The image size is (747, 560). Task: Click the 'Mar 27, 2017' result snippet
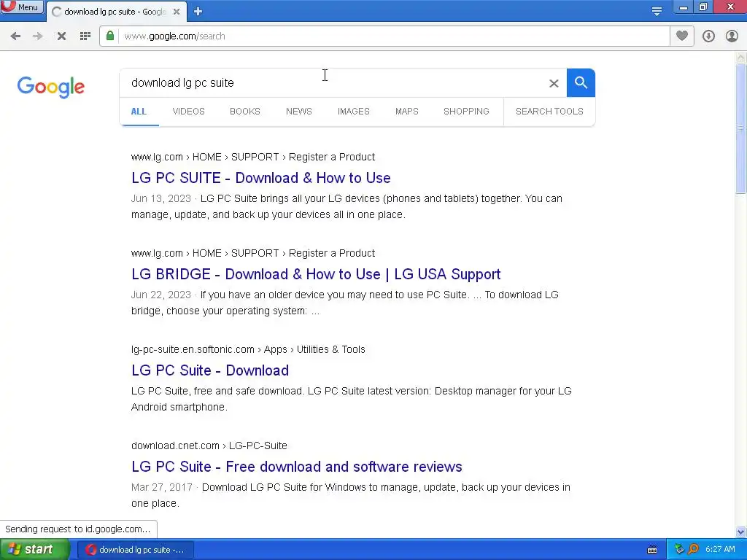coord(351,495)
